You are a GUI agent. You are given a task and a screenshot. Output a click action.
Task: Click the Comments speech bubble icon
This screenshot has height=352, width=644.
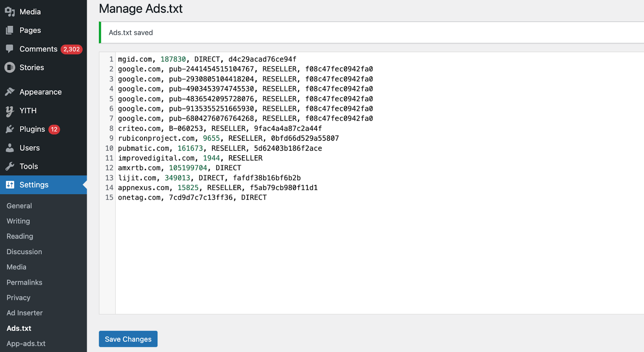pos(10,49)
